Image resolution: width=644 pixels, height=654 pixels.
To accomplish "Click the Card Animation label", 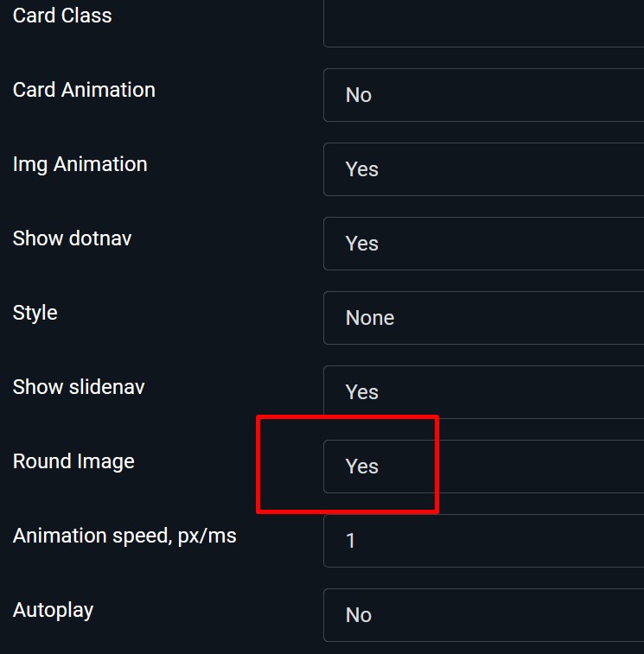I will coord(84,90).
